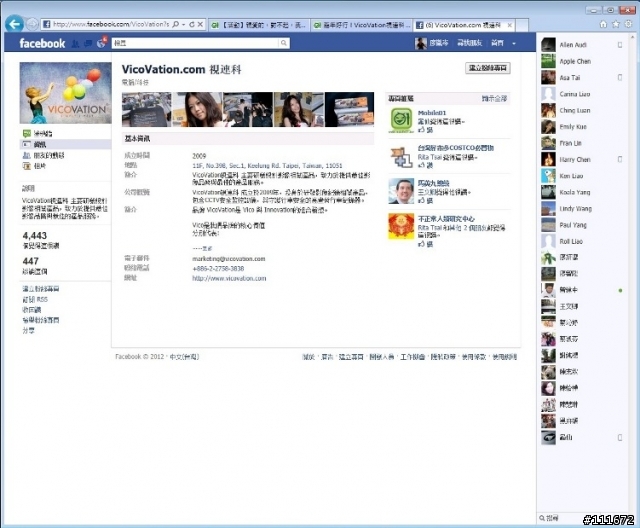Click the 4,443 likes count
Image resolution: width=640 pixels, height=528 pixels.
click(x=35, y=235)
